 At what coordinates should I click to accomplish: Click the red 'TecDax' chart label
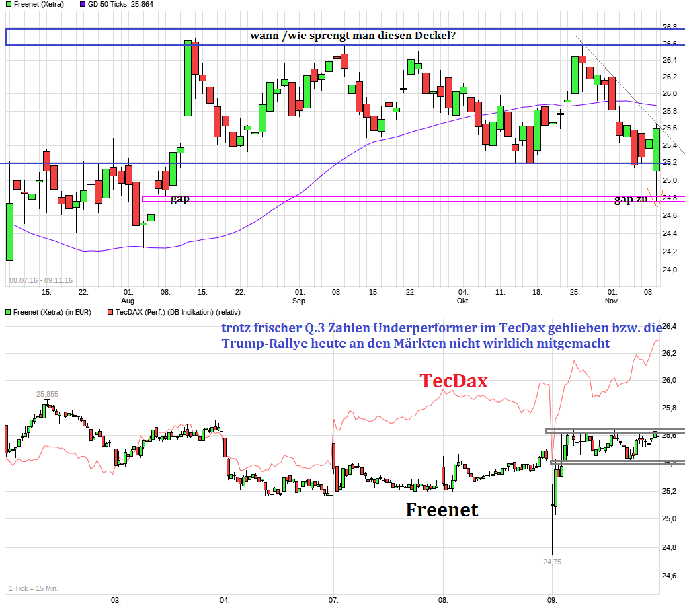[454, 381]
